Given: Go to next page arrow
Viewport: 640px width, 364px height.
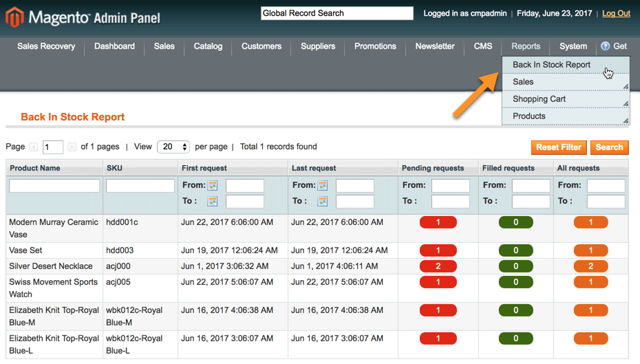Looking at the screenshot, I should click(72, 147).
